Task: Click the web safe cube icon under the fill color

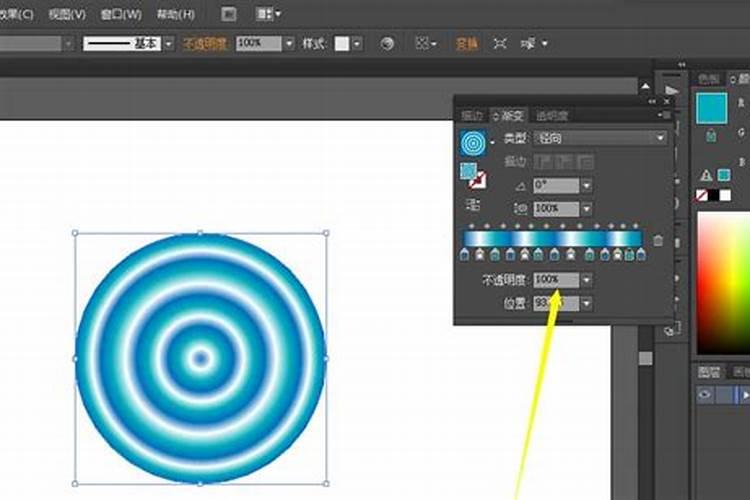Action: tap(711, 136)
